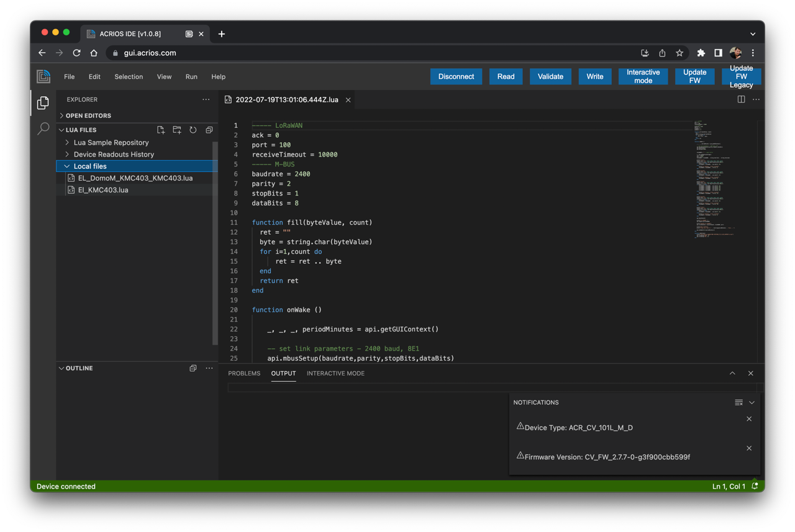This screenshot has height=532, width=795.
Task: Maximize the bottom panel with chevron
Action: (x=732, y=373)
